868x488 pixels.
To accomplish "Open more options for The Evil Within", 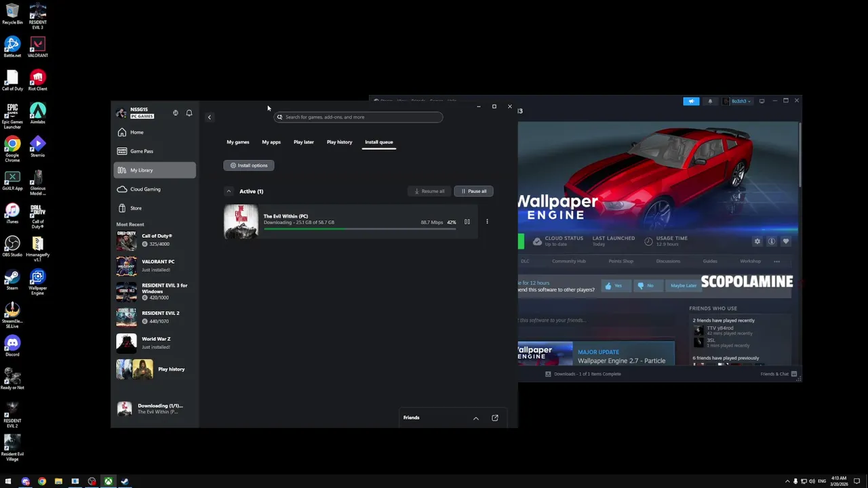I will pos(487,222).
